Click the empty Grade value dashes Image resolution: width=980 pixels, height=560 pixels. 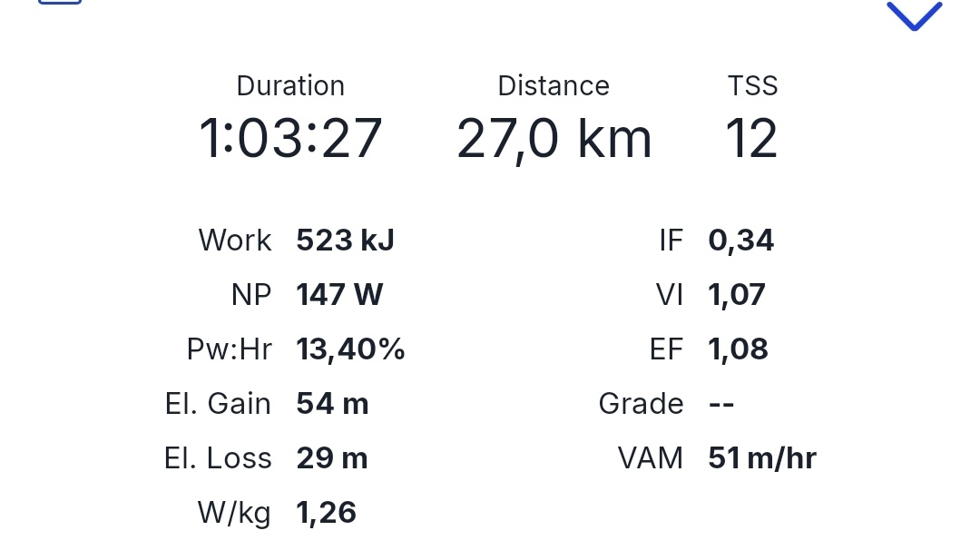[721, 404]
